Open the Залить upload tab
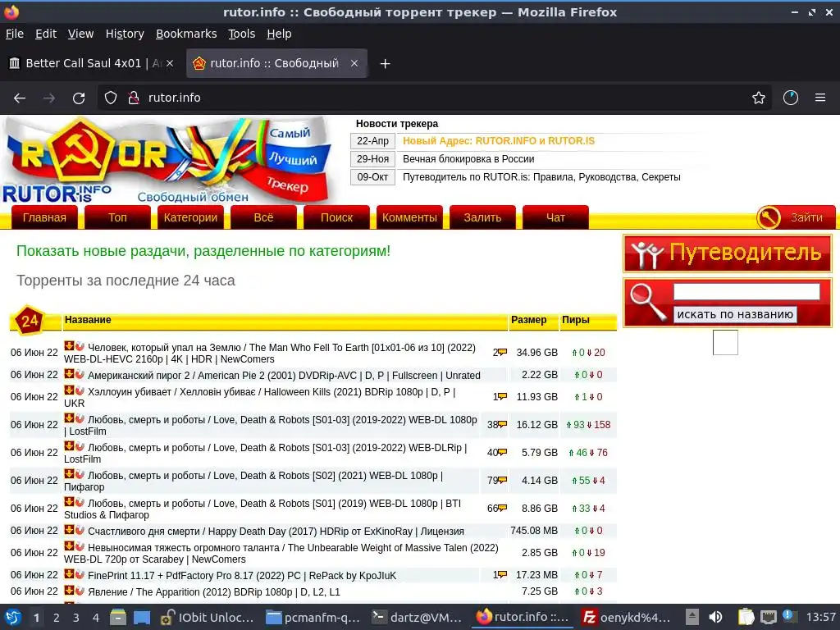Screen dimensions: 840x630 [482, 217]
